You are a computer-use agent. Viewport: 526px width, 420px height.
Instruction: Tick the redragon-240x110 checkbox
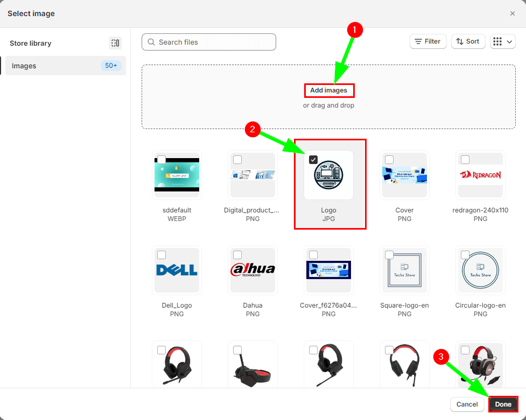(465, 160)
